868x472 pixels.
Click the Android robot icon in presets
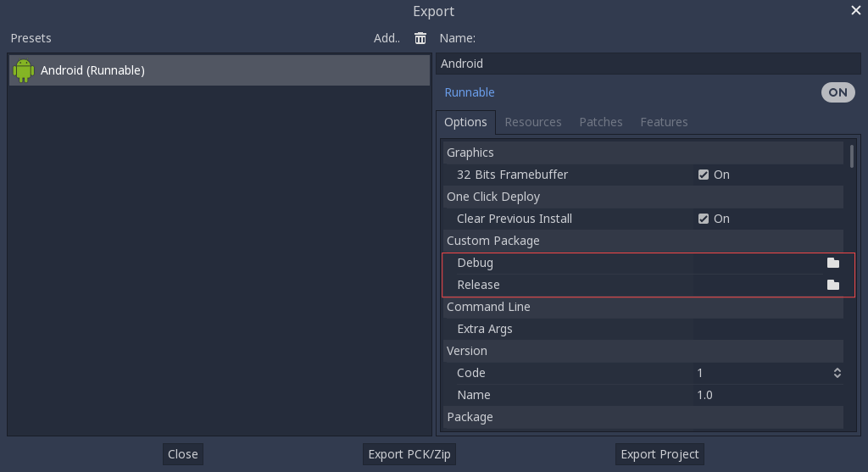(x=24, y=70)
